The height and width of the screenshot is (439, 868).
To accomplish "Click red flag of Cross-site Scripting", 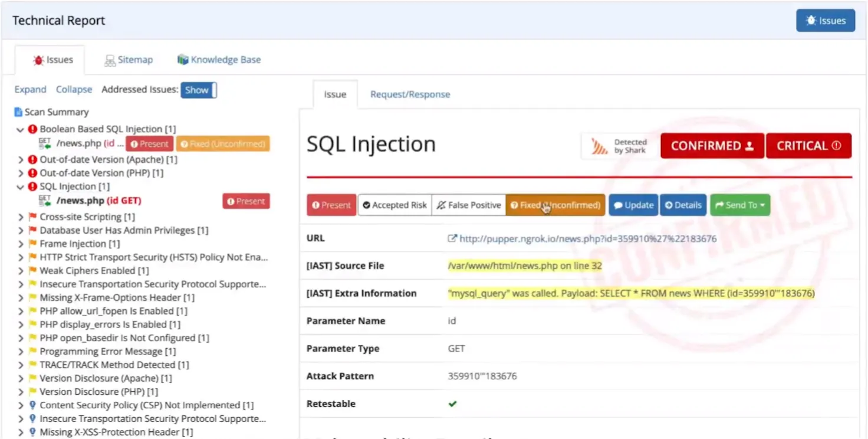I will (32, 217).
